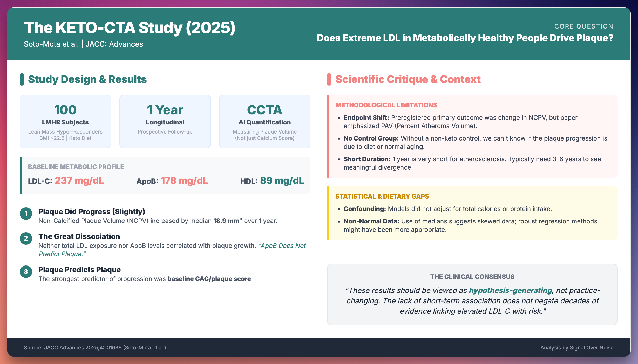
Task: Click the number 2 circle badge
Action: pyautogui.click(x=26, y=239)
